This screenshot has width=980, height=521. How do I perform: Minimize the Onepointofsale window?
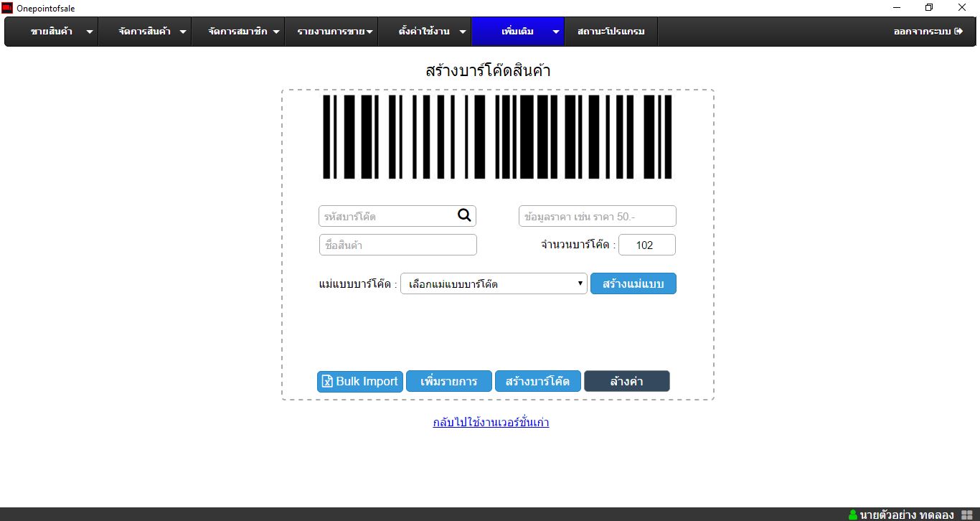point(897,8)
